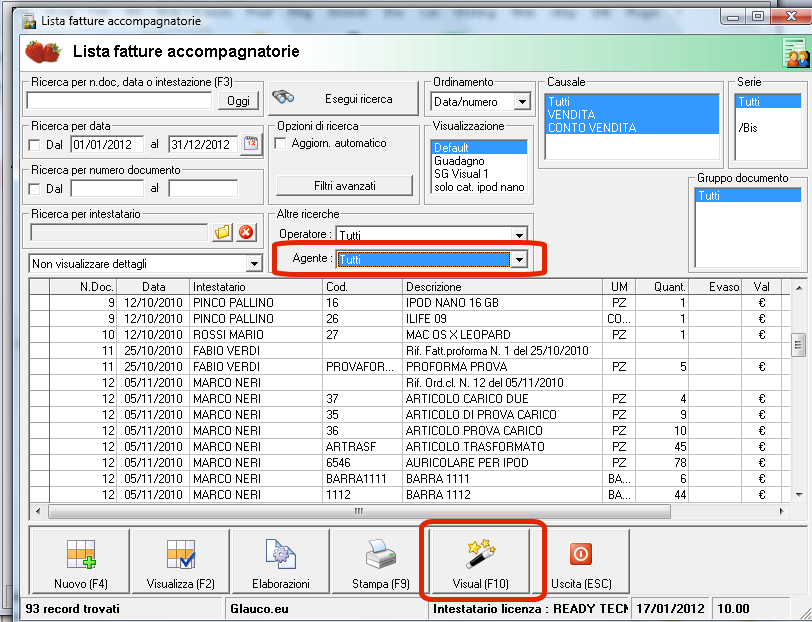The image size is (812, 622).
Task: Click the users icon at header right
Action: pos(795,53)
